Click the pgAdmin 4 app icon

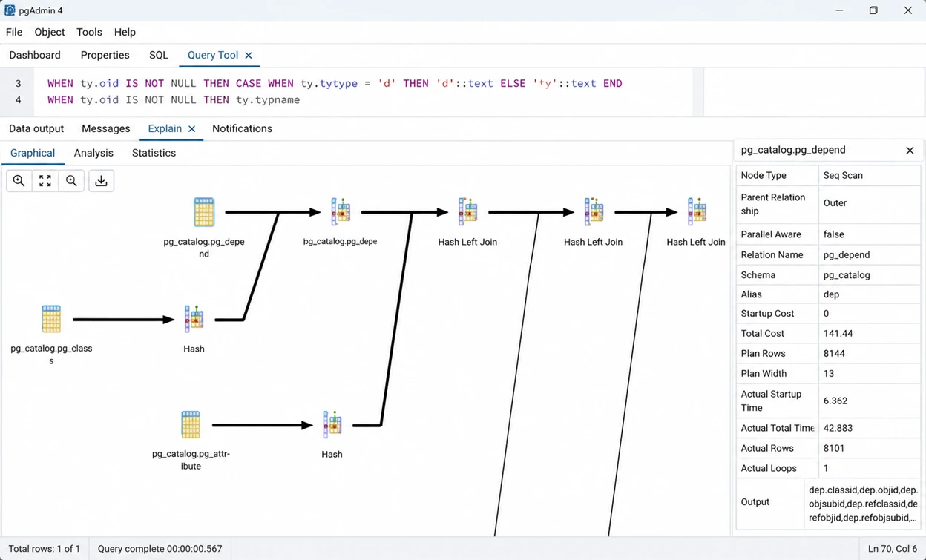click(x=10, y=10)
